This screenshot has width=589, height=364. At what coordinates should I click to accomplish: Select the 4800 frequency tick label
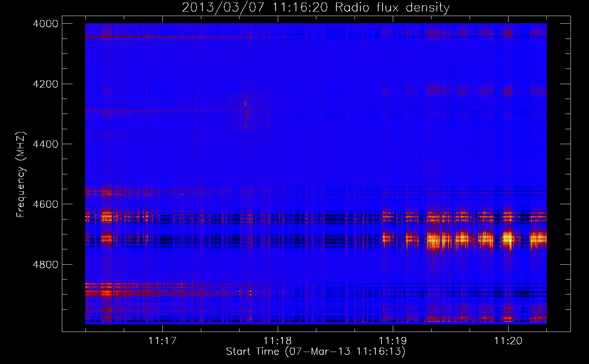[46, 264]
